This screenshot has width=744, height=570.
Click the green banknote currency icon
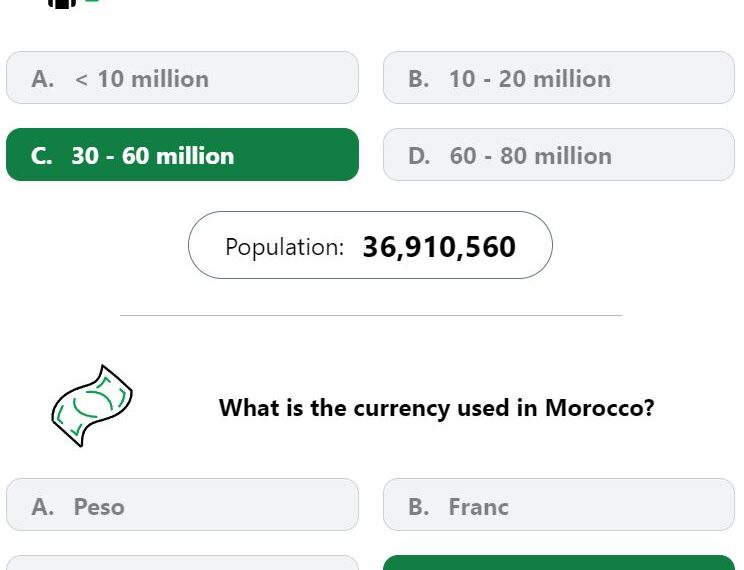point(92,406)
